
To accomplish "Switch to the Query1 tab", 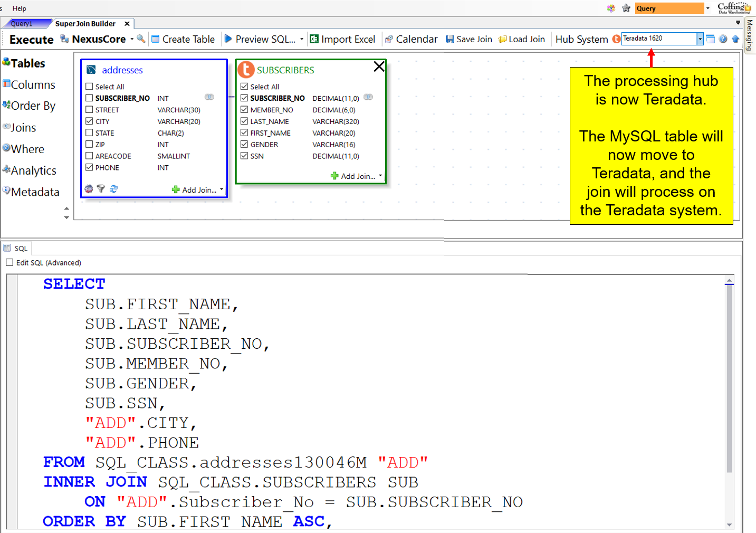I will tap(22, 24).
